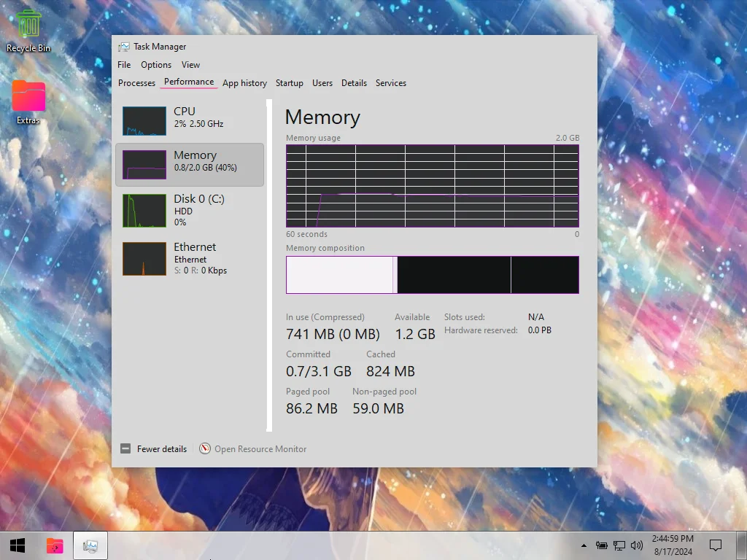Go to the Startup tab
Viewport: 747px width, 560px height.
289,83
